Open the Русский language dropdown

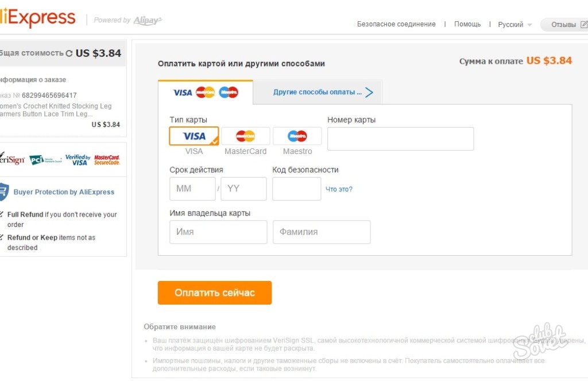click(x=515, y=24)
